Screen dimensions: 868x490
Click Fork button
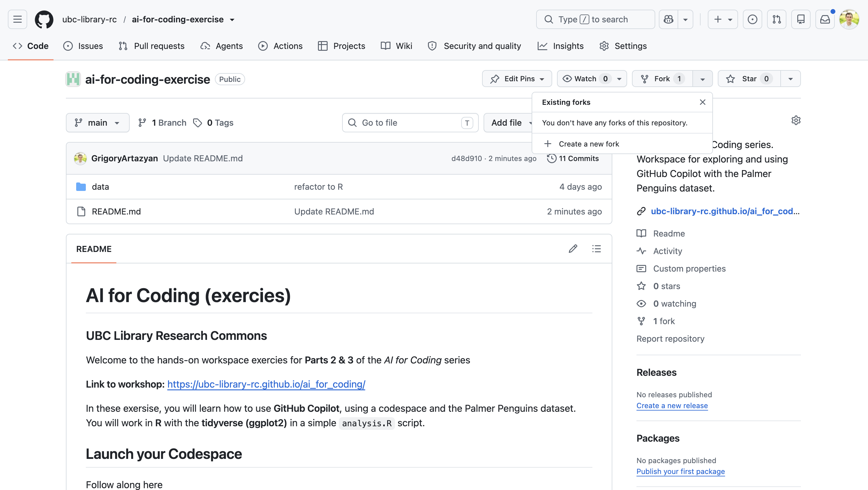click(662, 79)
